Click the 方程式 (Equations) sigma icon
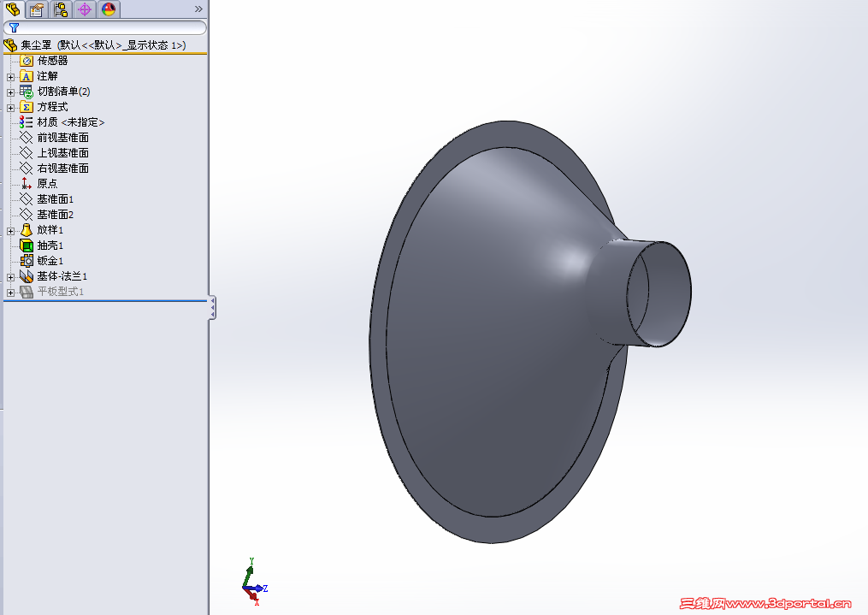 click(26, 106)
